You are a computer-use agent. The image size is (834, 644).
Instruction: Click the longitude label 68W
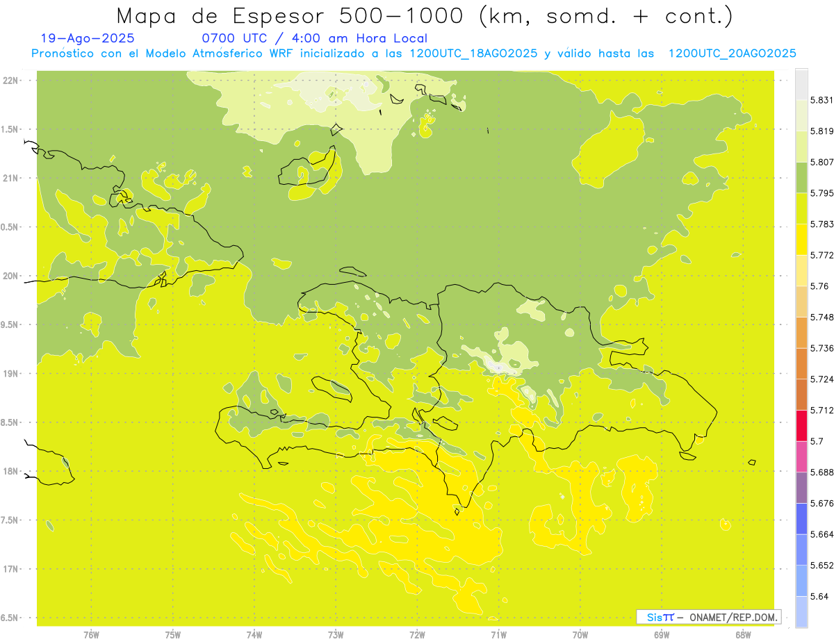click(743, 634)
